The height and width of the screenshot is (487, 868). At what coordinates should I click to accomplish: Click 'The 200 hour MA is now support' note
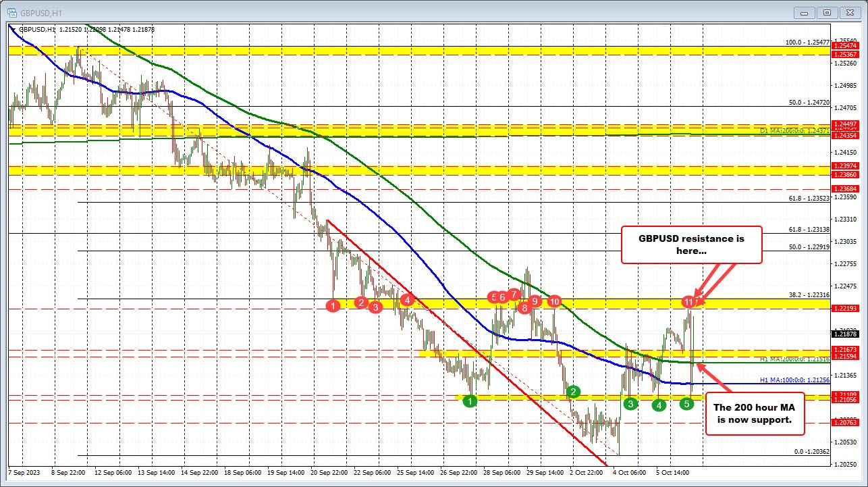pos(754,413)
